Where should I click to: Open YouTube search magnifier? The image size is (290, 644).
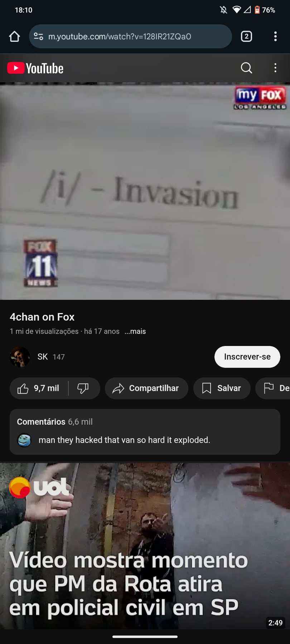[x=246, y=68]
